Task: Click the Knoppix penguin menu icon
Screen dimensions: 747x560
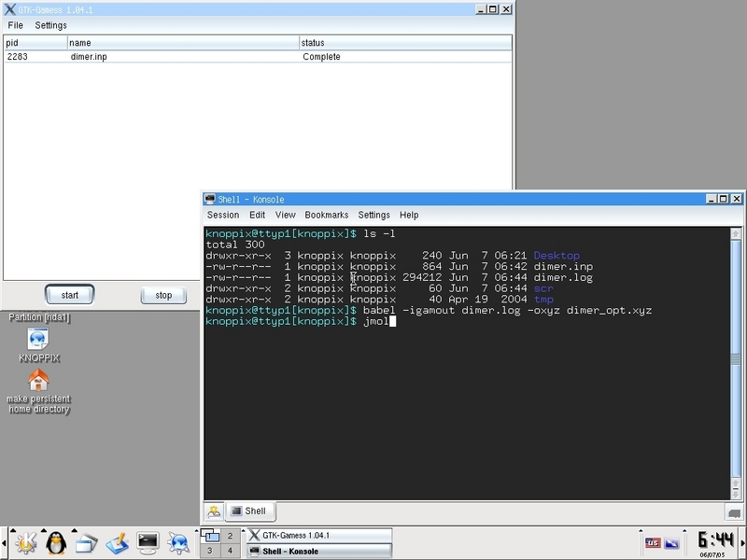Action: pyautogui.click(x=56, y=541)
